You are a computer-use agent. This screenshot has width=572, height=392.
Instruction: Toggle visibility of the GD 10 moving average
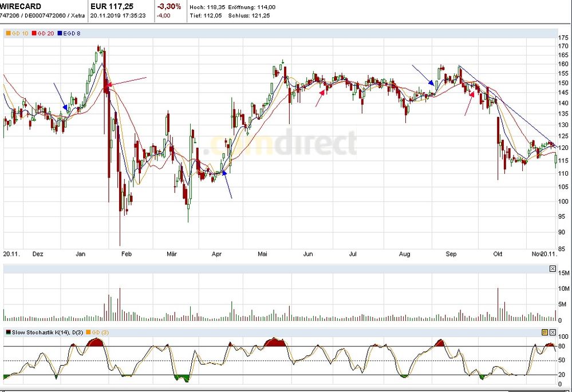pos(8,33)
